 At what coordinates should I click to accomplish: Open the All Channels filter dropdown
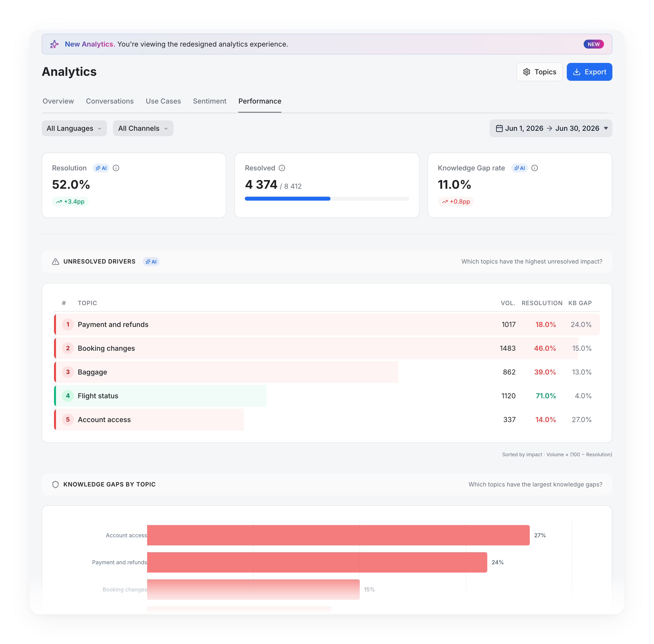143,128
